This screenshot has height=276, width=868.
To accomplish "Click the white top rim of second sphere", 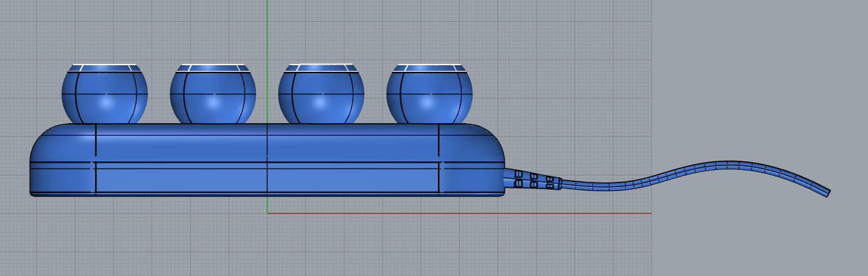I will [212, 67].
